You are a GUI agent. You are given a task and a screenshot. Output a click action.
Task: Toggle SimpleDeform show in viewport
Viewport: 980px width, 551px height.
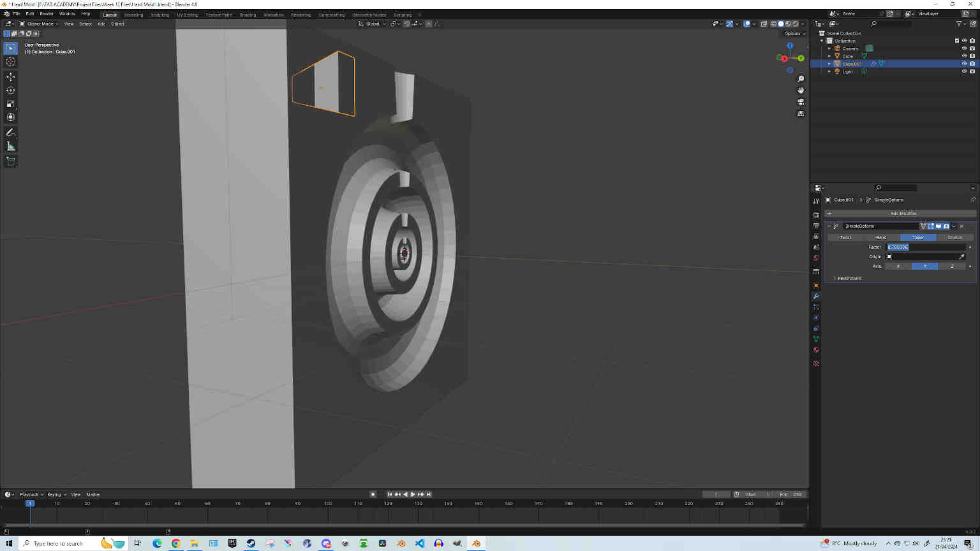pos(939,226)
